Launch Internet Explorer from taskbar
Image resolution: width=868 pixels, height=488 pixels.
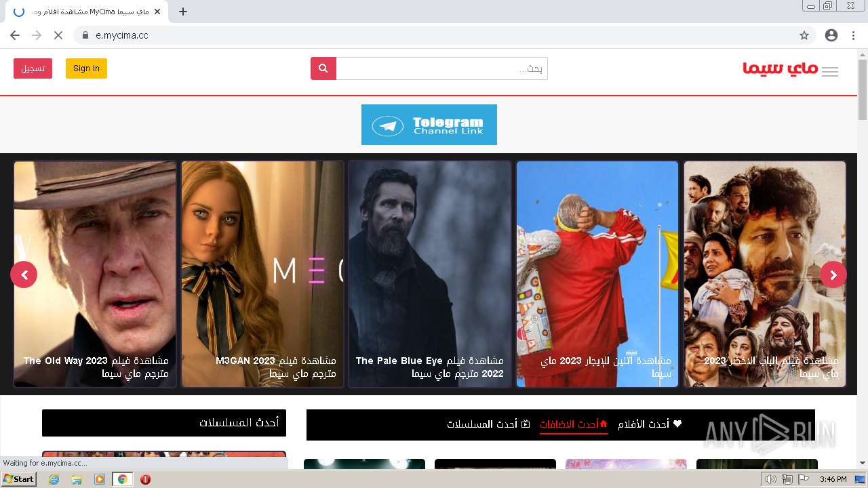(54, 479)
